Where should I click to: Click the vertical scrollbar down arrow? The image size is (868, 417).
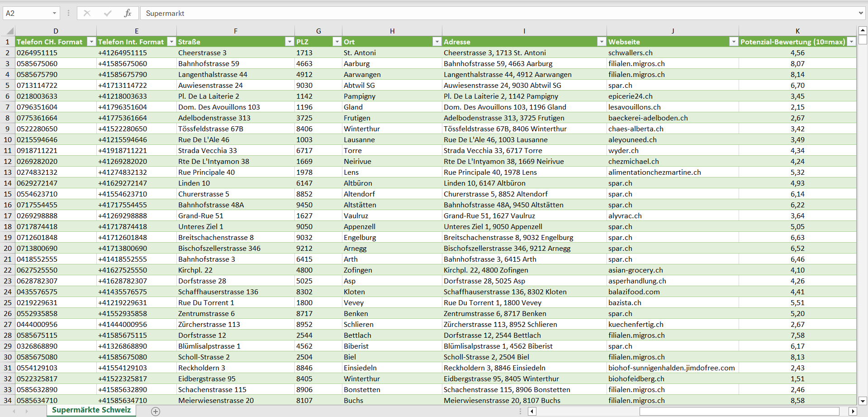(863, 401)
